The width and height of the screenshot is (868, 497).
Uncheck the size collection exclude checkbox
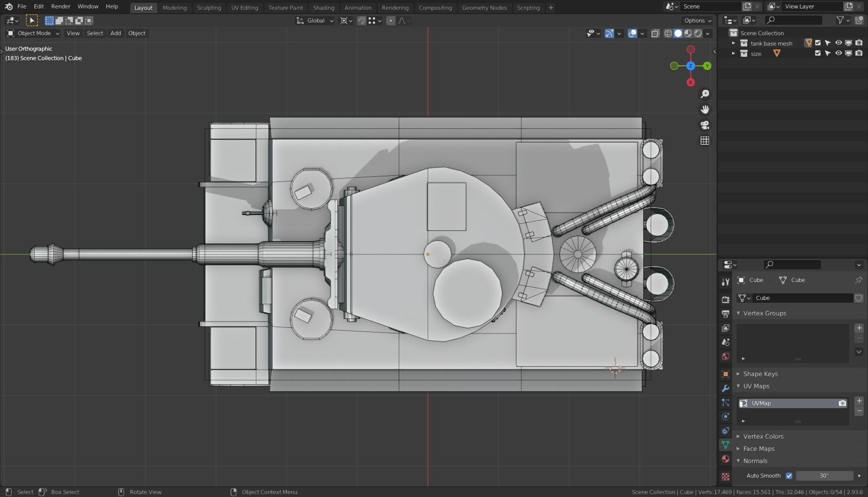pyautogui.click(x=818, y=53)
